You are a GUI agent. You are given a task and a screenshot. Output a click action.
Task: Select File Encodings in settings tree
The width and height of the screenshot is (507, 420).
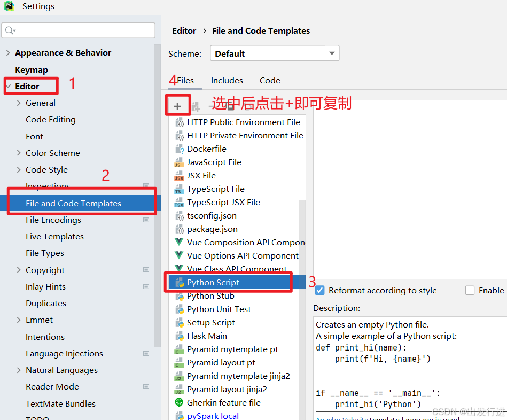click(53, 220)
